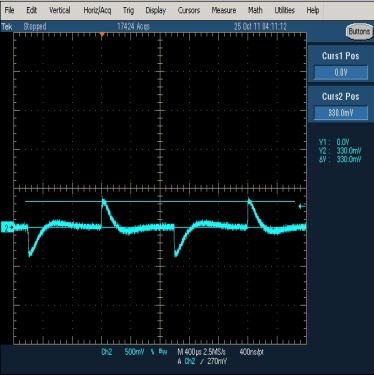
Task: Click the Bw bandwidth limit indicator
Action: pos(163,352)
